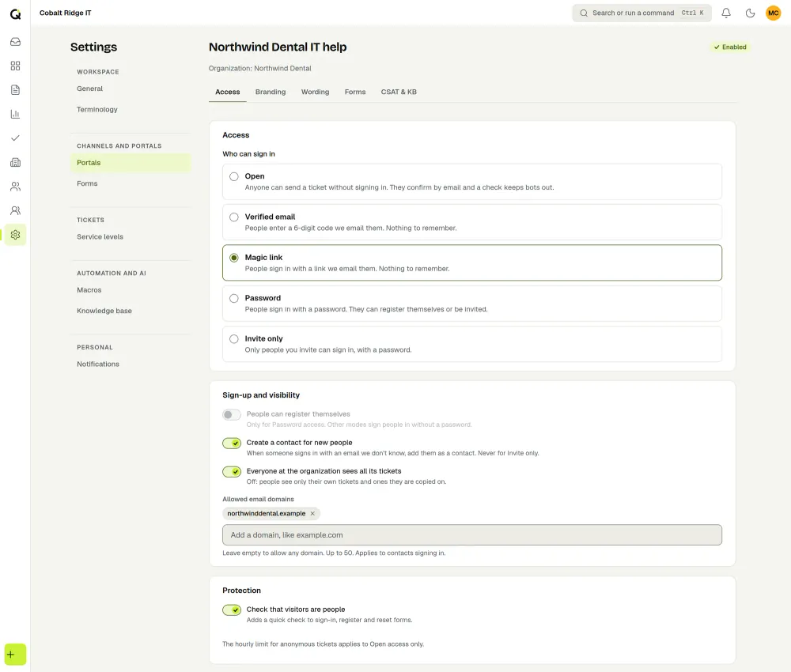The image size is (791, 672).
Task: Toggle Create a contact for new people
Action: 232,444
